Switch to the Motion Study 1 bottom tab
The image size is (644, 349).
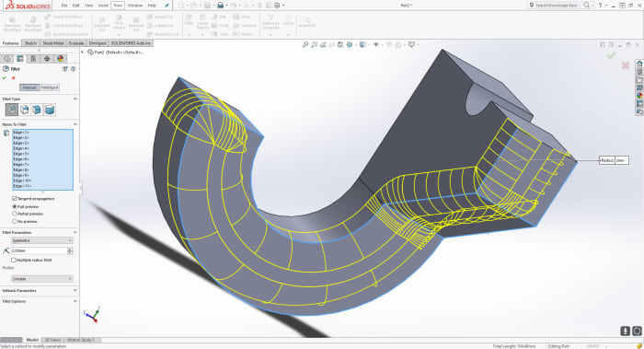81,340
